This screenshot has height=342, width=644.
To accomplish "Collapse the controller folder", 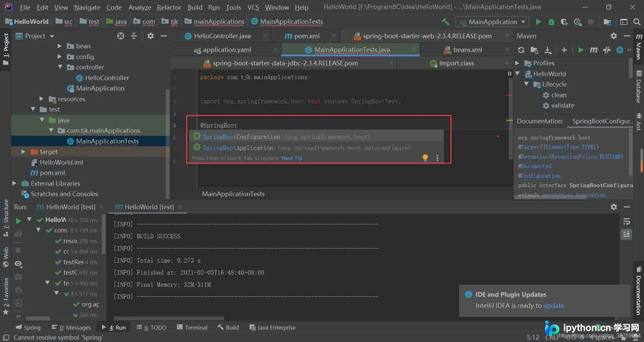I will 60,67.
